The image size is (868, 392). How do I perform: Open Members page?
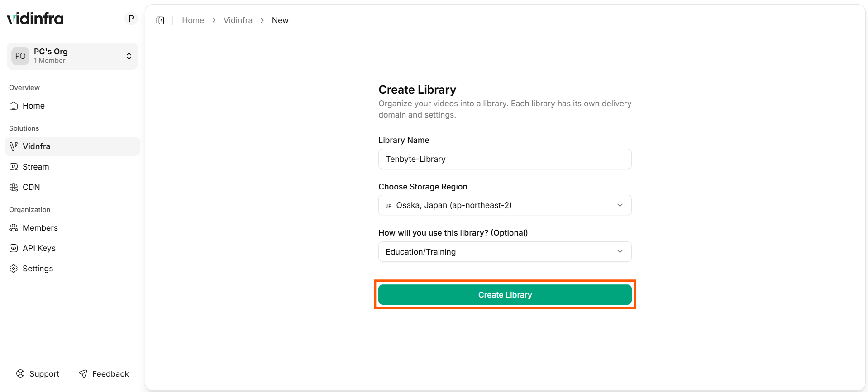click(72, 228)
